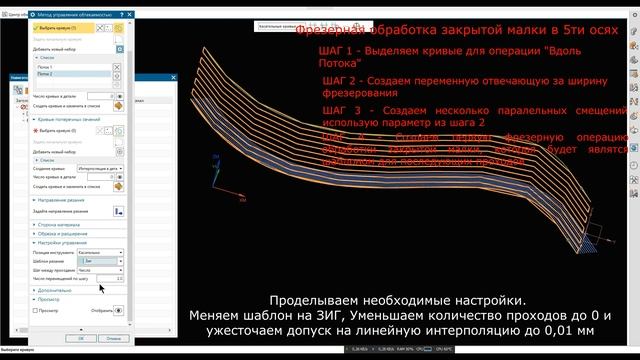Collapse the 'Кривые поперечных сечений' section

coord(69,120)
